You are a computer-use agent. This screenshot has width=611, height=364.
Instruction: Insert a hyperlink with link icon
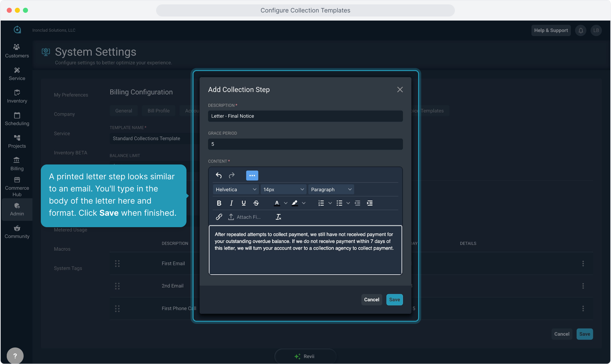[219, 217]
